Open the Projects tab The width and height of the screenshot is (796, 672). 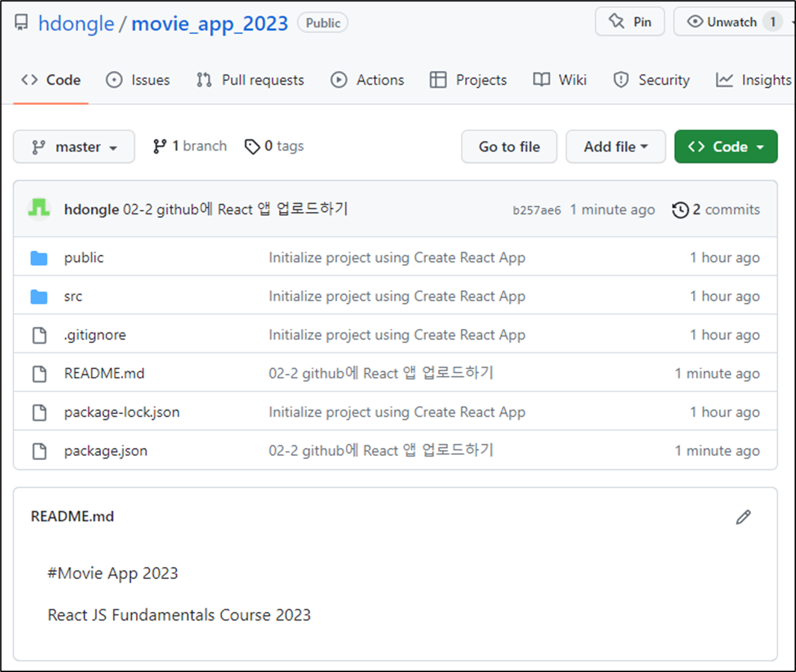pos(468,80)
